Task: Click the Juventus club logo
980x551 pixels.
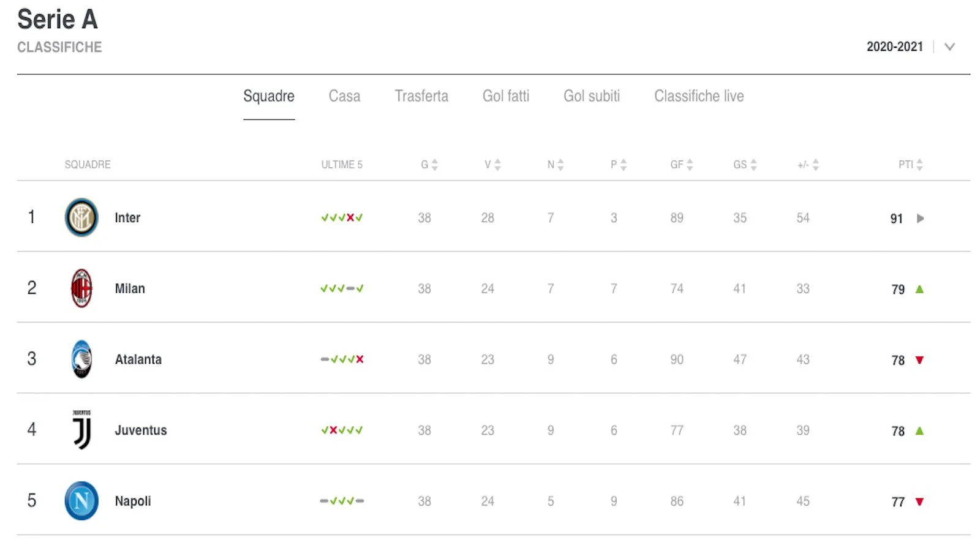Action: coord(81,430)
